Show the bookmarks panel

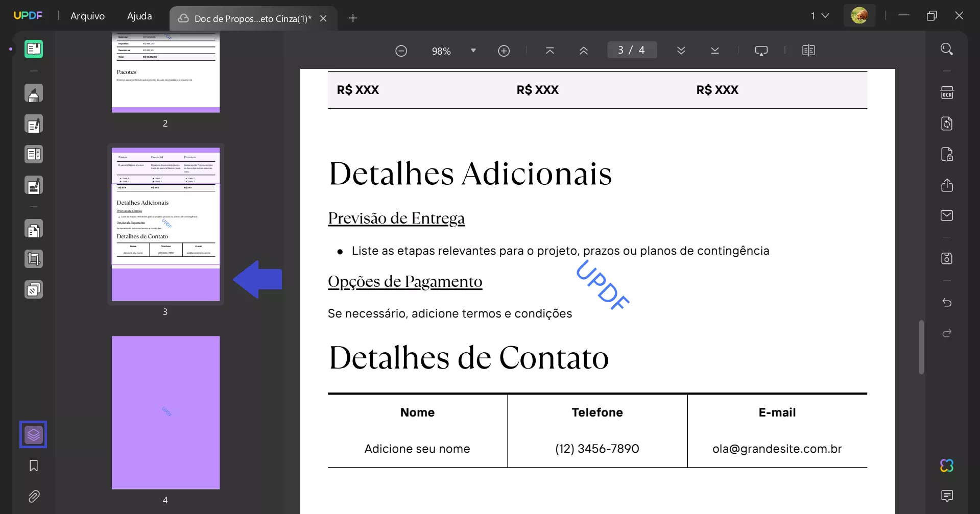(33, 466)
